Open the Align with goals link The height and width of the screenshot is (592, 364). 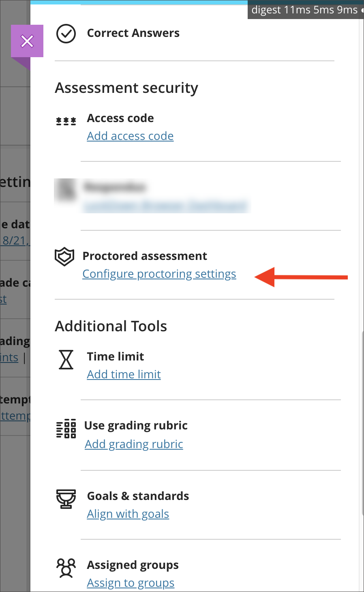point(128,514)
